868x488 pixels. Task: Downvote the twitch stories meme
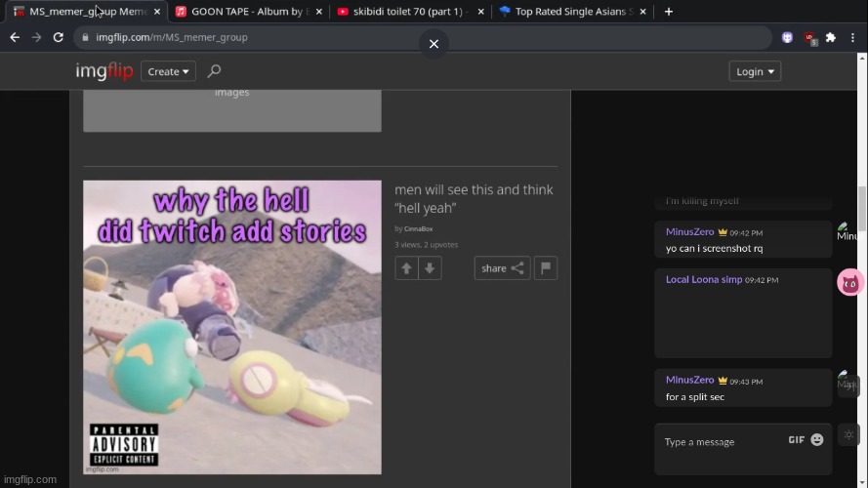430,268
